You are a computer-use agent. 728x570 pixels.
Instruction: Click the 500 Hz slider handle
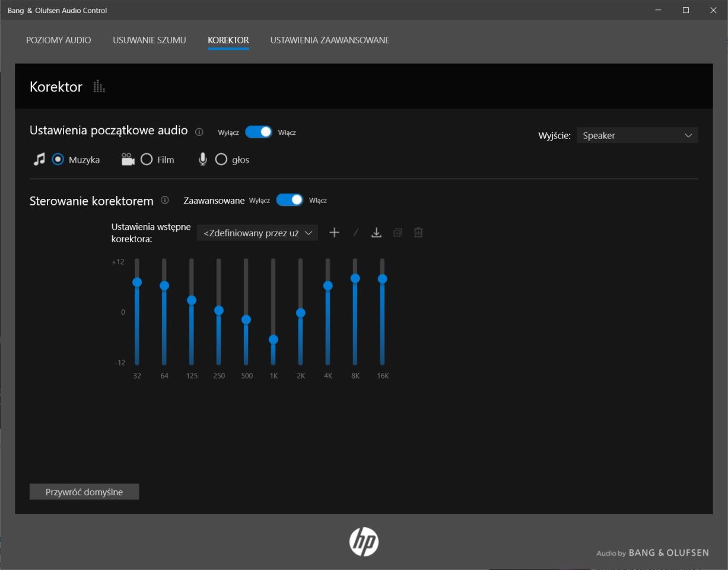246,319
